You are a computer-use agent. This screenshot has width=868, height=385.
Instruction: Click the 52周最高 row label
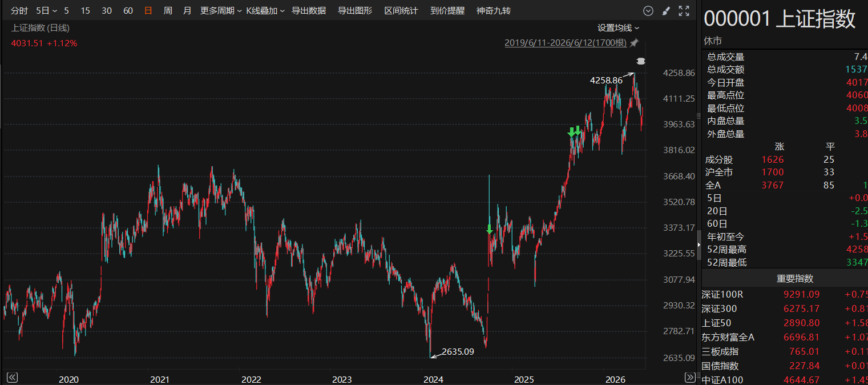coord(726,250)
